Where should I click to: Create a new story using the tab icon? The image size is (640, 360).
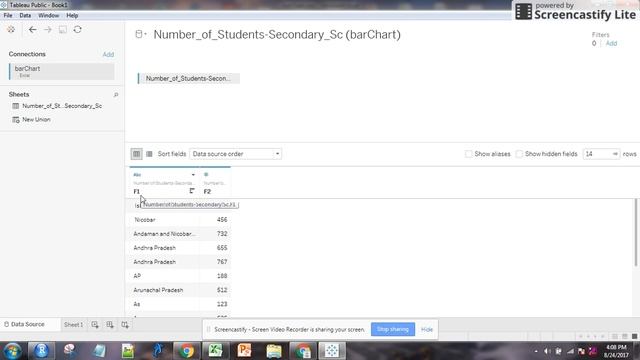[125, 325]
